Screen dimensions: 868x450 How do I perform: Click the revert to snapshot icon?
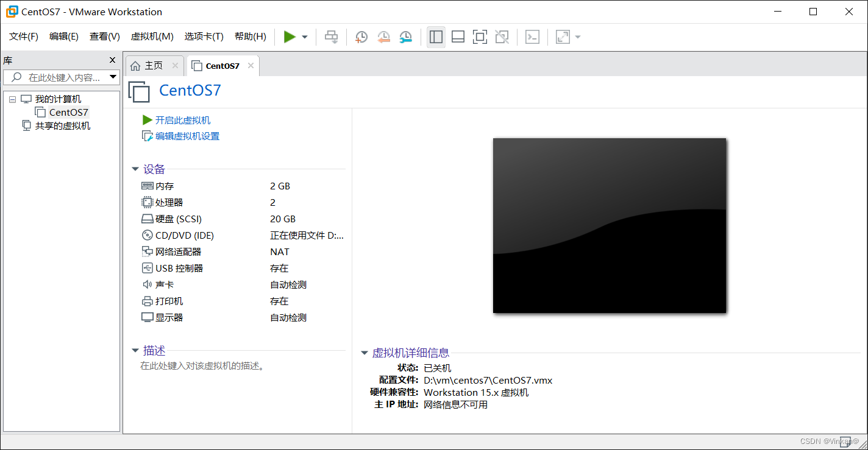click(x=383, y=37)
